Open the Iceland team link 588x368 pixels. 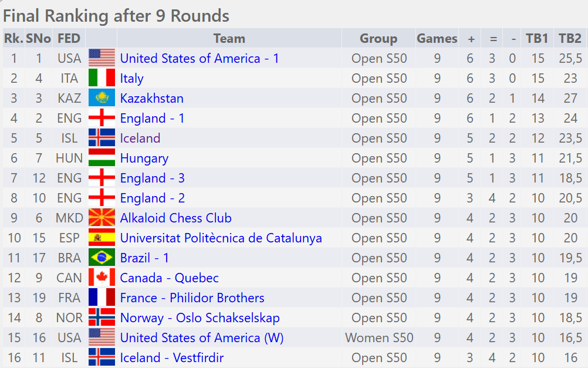(140, 138)
